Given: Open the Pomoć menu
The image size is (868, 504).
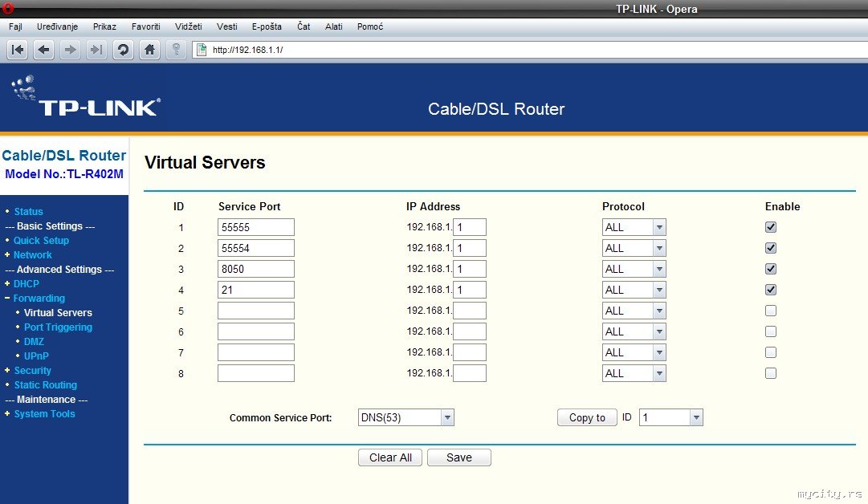Looking at the screenshot, I should pos(370,26).
